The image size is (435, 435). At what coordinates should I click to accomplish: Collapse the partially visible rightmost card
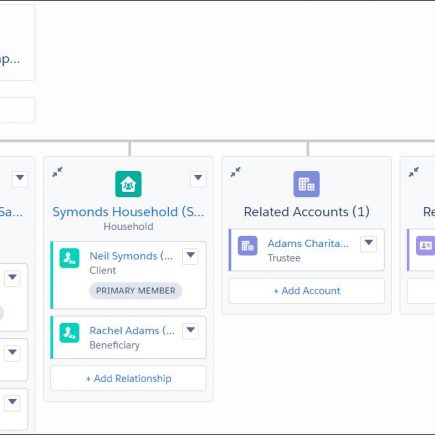[414, 172]
